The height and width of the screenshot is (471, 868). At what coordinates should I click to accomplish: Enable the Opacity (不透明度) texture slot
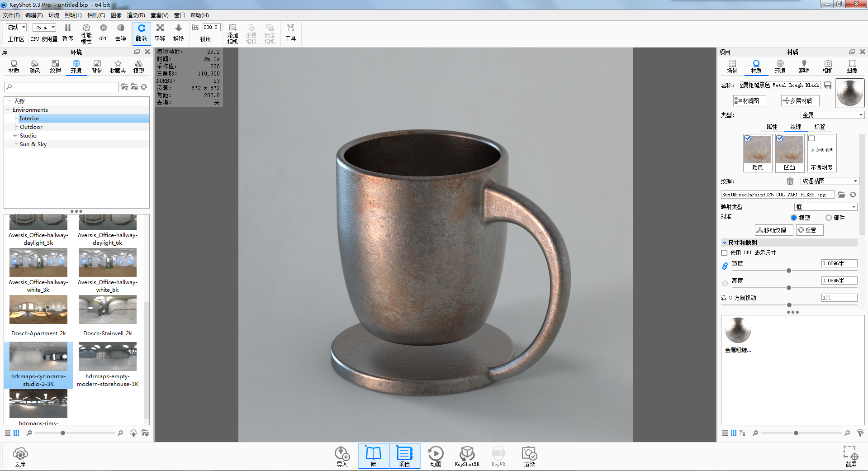pyautogui.click(x=812, y=138)
